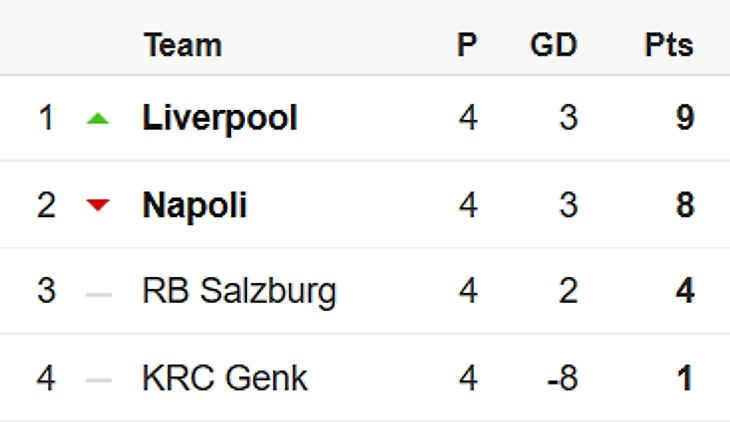This screenshot has height=422, width=730.
Task: Click the gray dash icon beside KRC Genk
Action: tap(98, 380)
